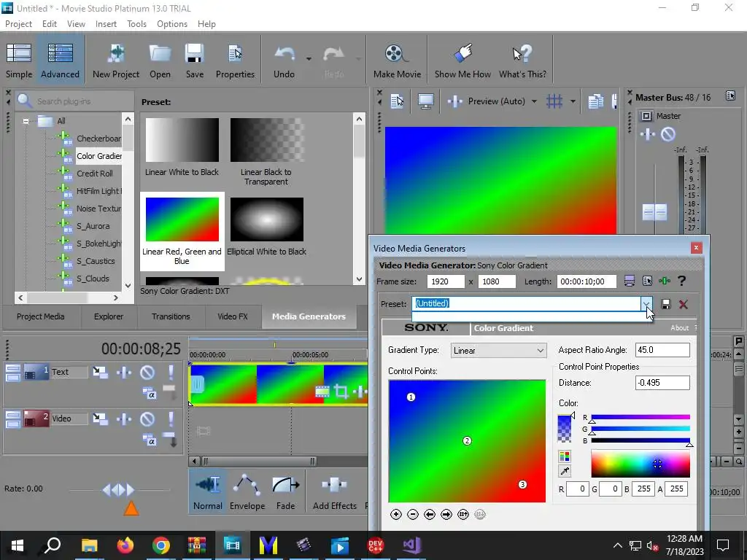
Task: Solo the Text track
Action: tap(171, 373)
